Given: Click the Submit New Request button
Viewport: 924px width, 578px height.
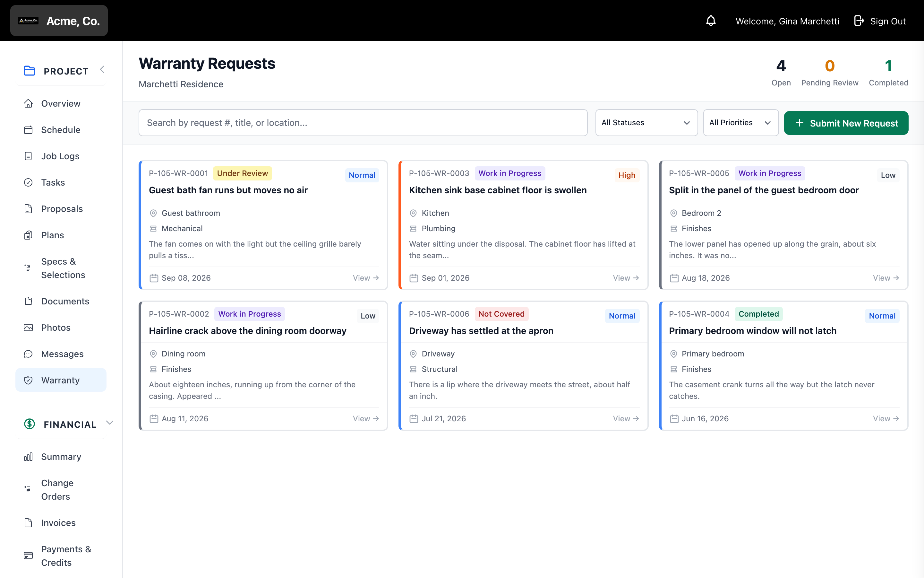Looking at the screenshot, I should 846,123.
